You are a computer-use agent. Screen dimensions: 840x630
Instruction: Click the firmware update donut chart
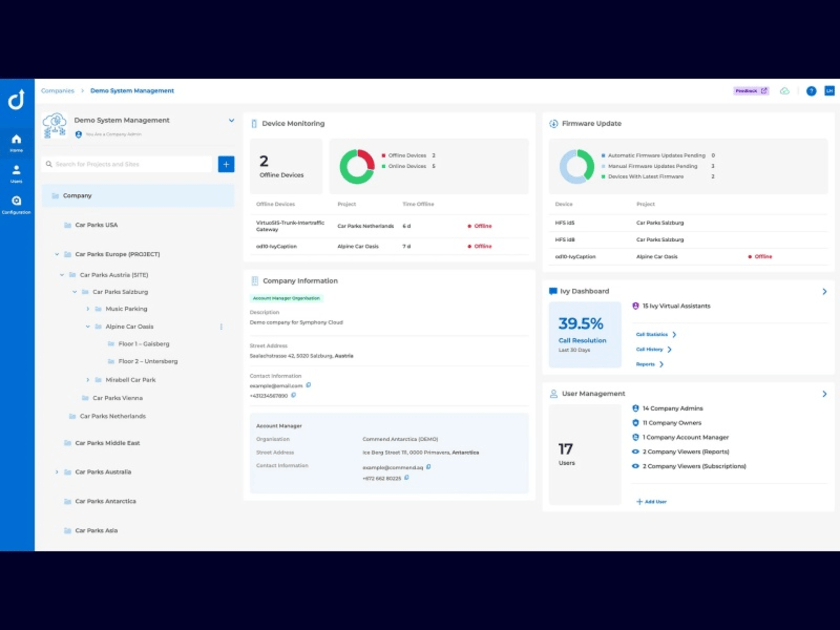(x=577, y=167)
